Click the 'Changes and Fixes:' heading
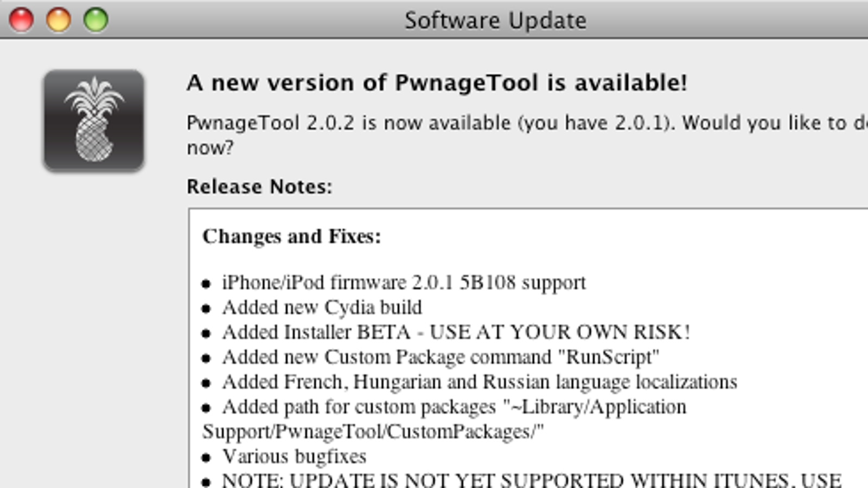Screen dimensions: 868x488 point(292,237)
